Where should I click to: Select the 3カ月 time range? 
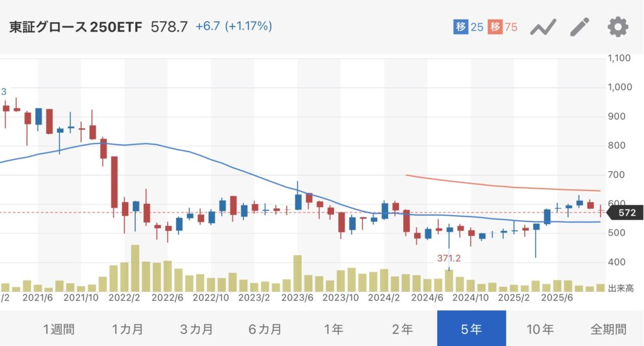[196, 328]
